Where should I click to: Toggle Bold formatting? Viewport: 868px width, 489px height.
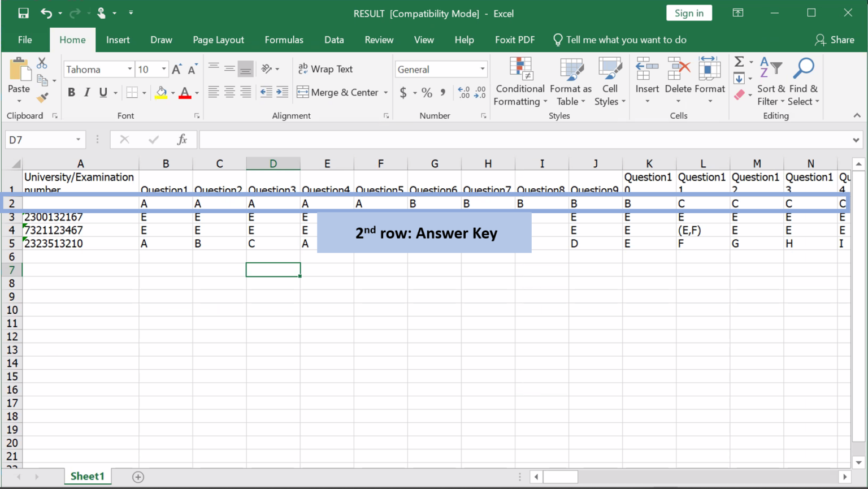click(71, 92)
